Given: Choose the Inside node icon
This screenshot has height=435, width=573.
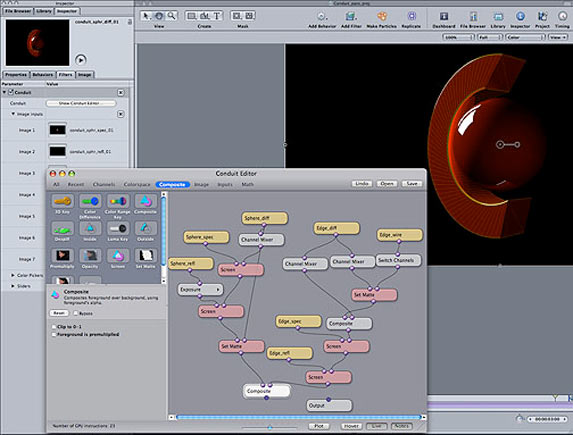Looking at the screenshot, I should tap(90, 229).
